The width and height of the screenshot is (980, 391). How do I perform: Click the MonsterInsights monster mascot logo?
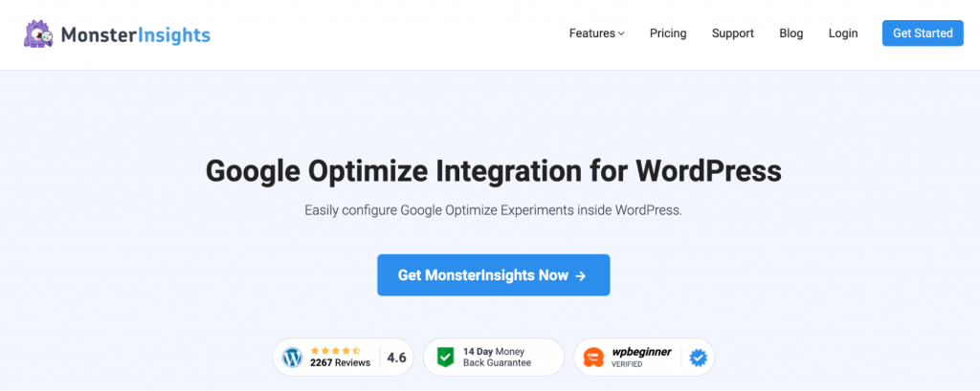[x=40, y=33]
